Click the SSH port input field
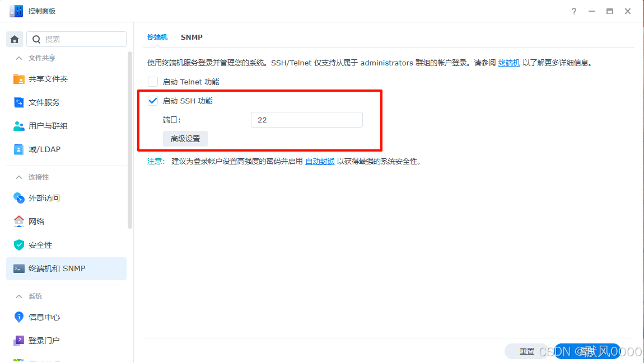Viewport: 644px width, 363px height. pyautogui.click(x=306, y=120)
